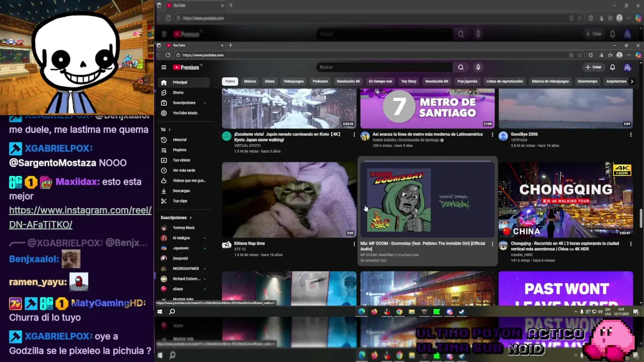This screenshot has width=644, height=362.
Task: Open Suscripciones in the sidebar
Action: (185, 103)
